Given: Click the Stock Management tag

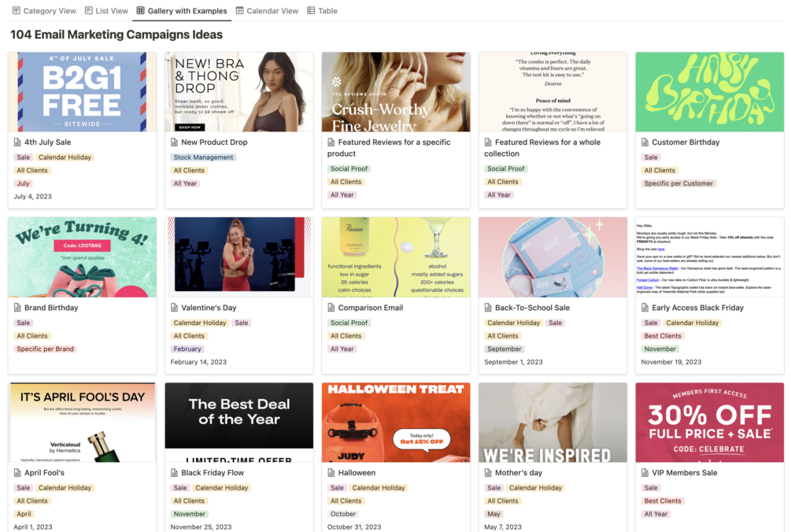Looking at the screenshot, I should point(203,157).
